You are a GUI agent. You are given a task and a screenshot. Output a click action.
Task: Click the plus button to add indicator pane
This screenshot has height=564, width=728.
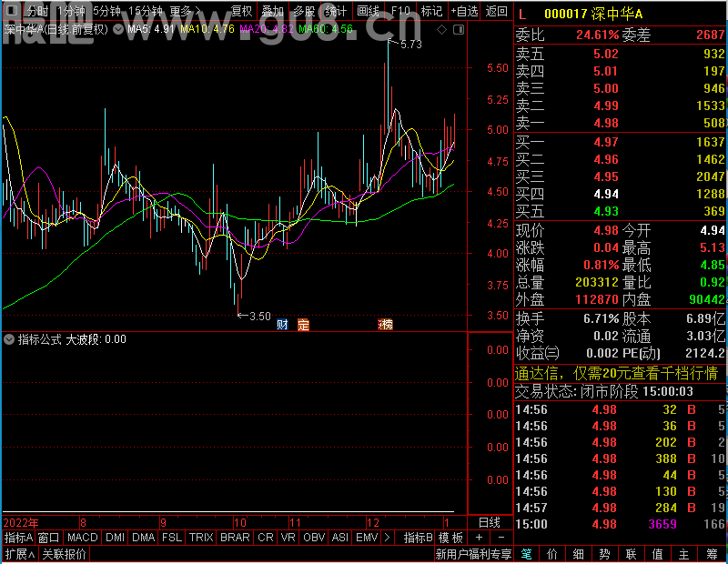[x=479, y=538]
